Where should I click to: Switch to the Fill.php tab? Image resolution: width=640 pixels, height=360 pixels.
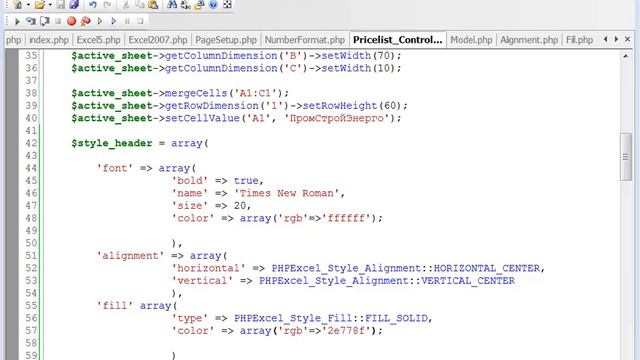[x=579, y=40]
